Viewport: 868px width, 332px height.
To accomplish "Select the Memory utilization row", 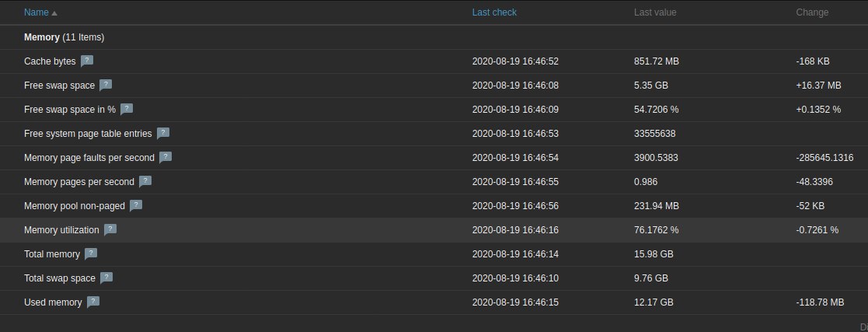I will pyautogui.click(x=61, y=230).
